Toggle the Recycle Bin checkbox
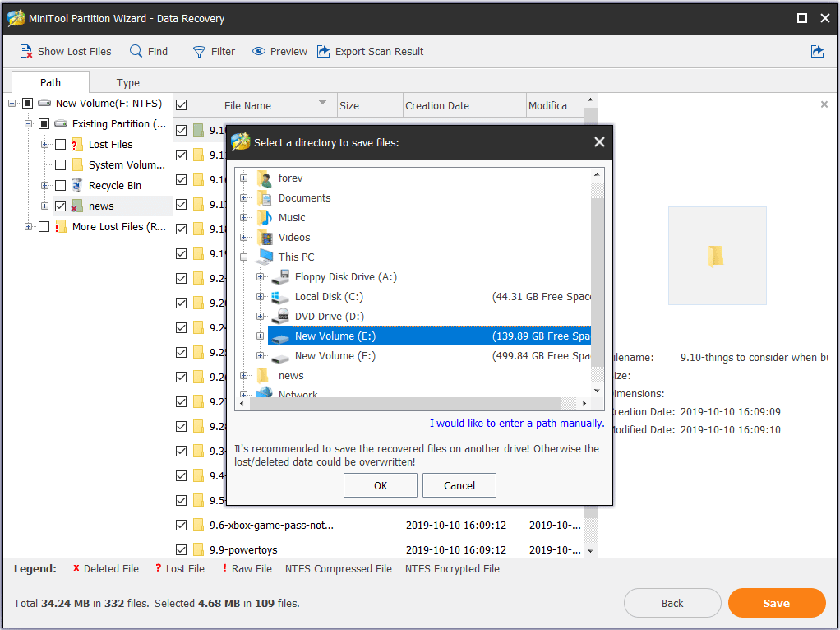This screenshot has width=840, height=630. click(61, 186)
